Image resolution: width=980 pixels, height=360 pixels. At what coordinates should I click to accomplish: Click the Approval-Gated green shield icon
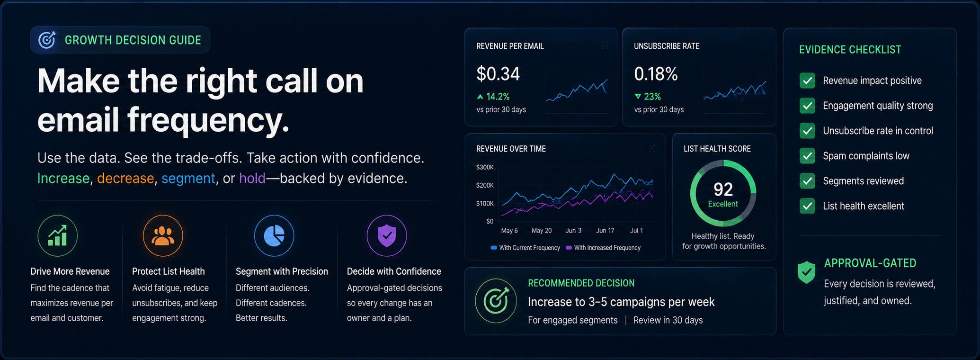point(807,272)
